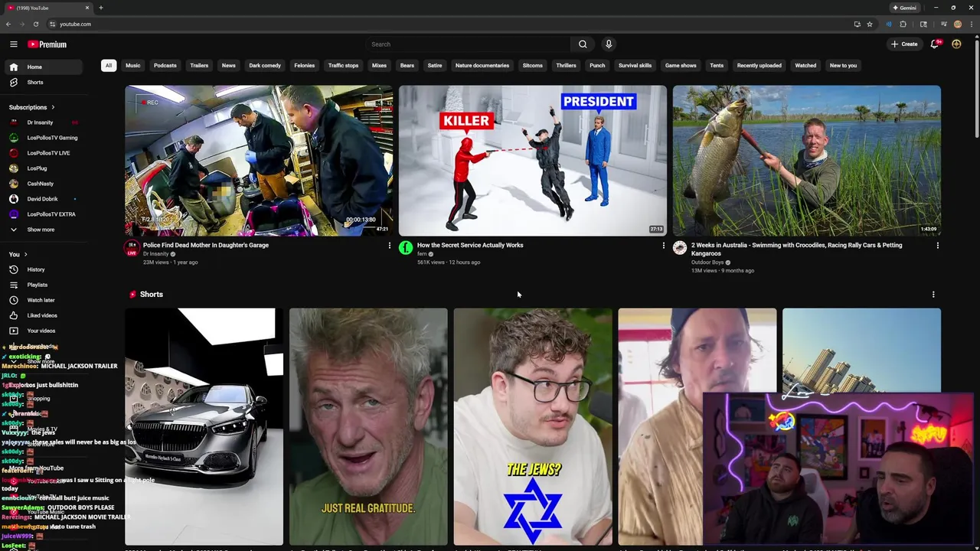The height and width of the screenshot is (551, 980).
Task: Open Shorts in sidebar
Action: tap(44, 82)
